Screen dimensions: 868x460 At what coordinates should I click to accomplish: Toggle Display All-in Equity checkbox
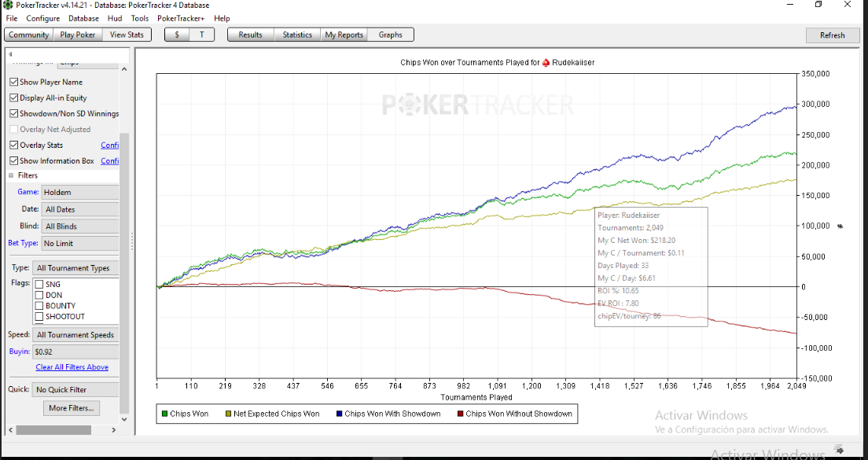pyautogui.click(x=14, y=98)
